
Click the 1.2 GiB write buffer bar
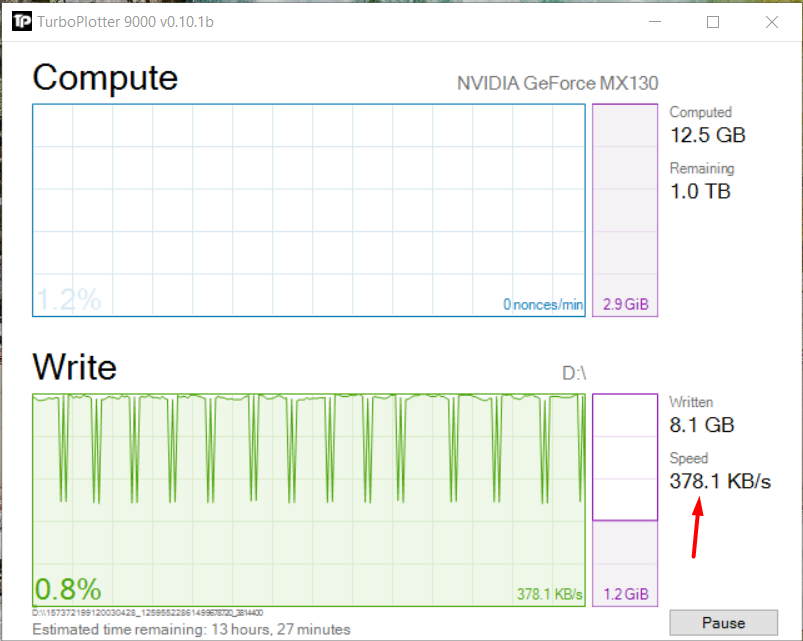pos(625,500)
